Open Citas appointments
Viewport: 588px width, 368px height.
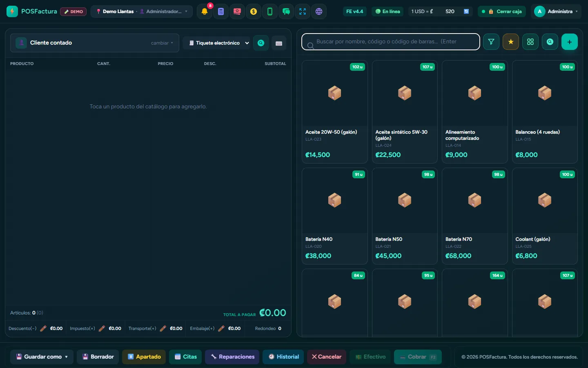pos(185,357)
